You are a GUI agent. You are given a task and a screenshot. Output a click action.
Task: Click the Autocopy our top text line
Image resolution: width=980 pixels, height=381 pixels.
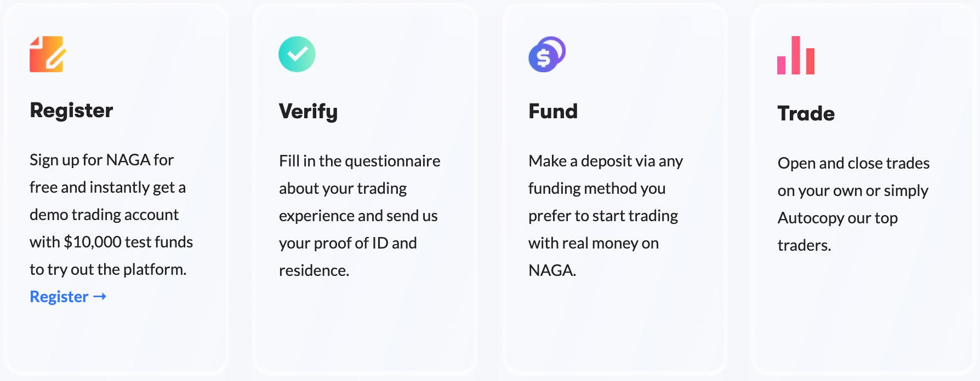(837, 218)
